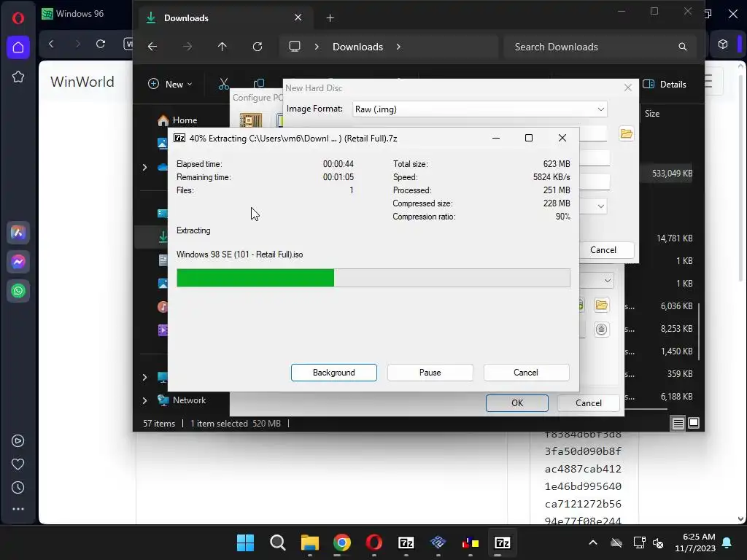Screen dimensions: 747x560
Task: Cancel the 7-Zip extraction
Action: [526, 373]
